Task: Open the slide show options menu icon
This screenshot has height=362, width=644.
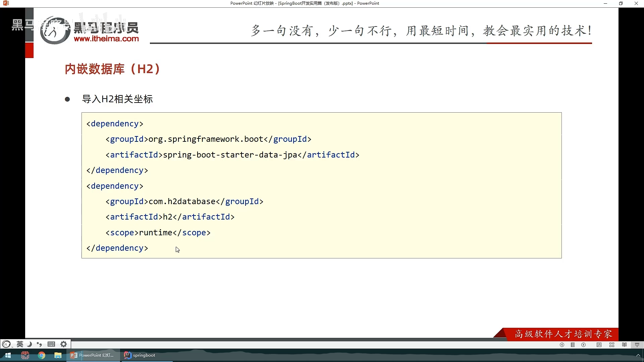Action: [x=573, y=345]
